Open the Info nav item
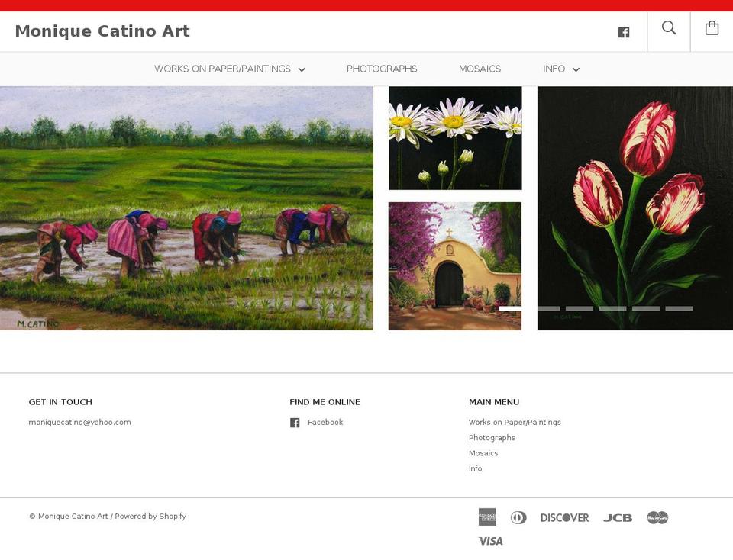The height and width of the screenshot is (560, 733). click(554, 69)
